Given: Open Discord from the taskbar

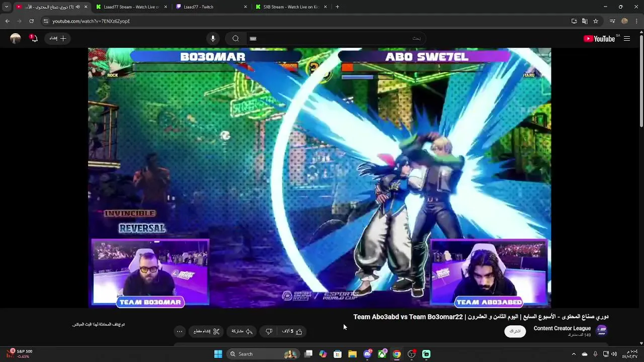Looking at the screenshot, I should [367, 354].
